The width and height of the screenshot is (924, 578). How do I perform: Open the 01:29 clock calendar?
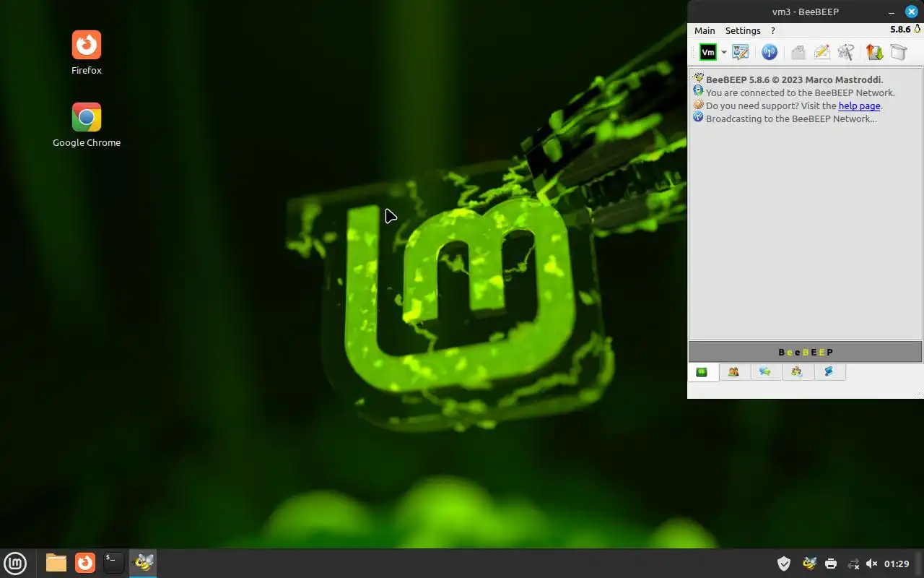tap(897, 564)
